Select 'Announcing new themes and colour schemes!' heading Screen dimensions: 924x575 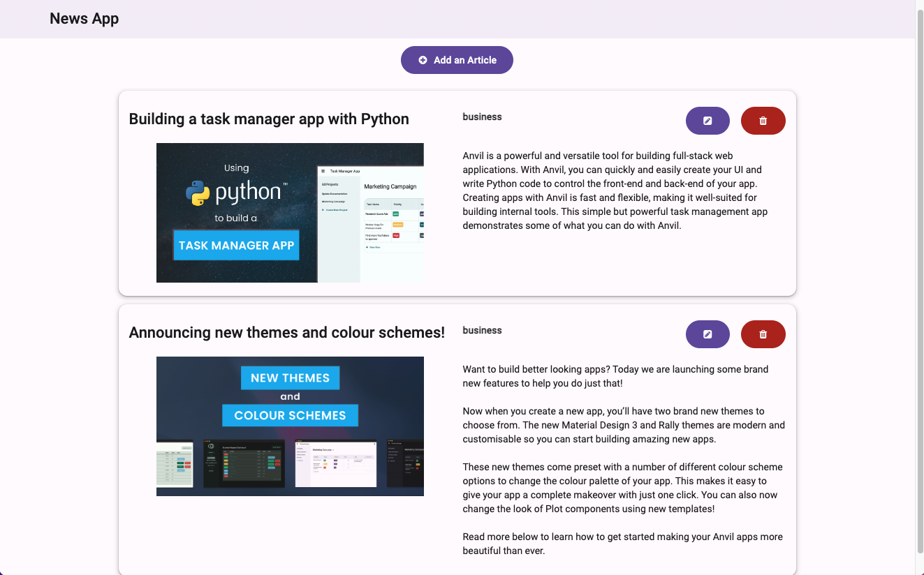click(x=286, y=333)
